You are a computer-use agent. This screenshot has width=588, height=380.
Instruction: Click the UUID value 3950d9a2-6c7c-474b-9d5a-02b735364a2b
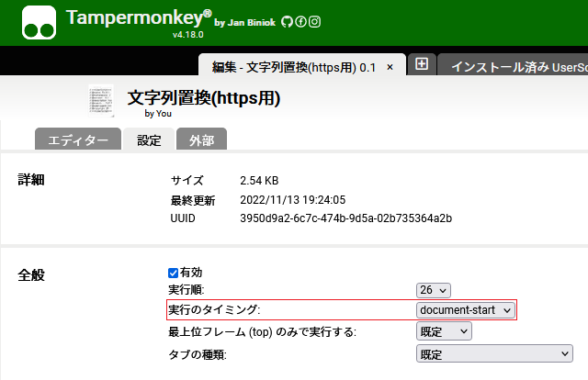[x=345, y=218]
